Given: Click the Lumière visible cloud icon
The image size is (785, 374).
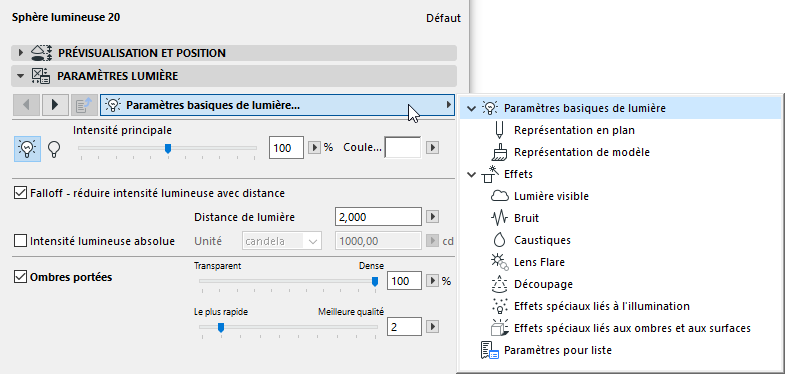Looking at the screenshot, I should [499, 196].
